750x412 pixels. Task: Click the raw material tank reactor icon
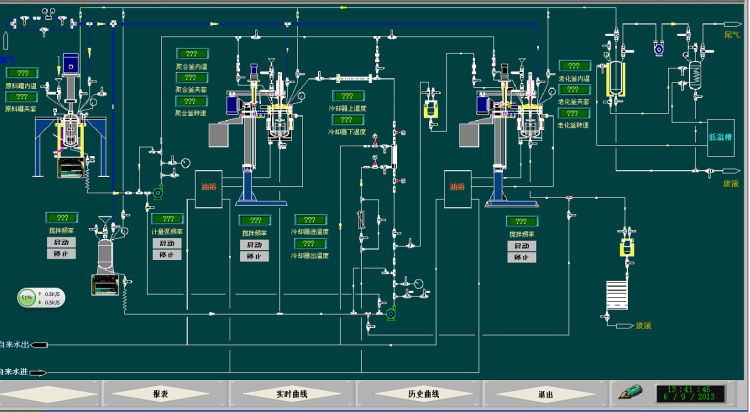pyautogui.click(x=70, y=128)
